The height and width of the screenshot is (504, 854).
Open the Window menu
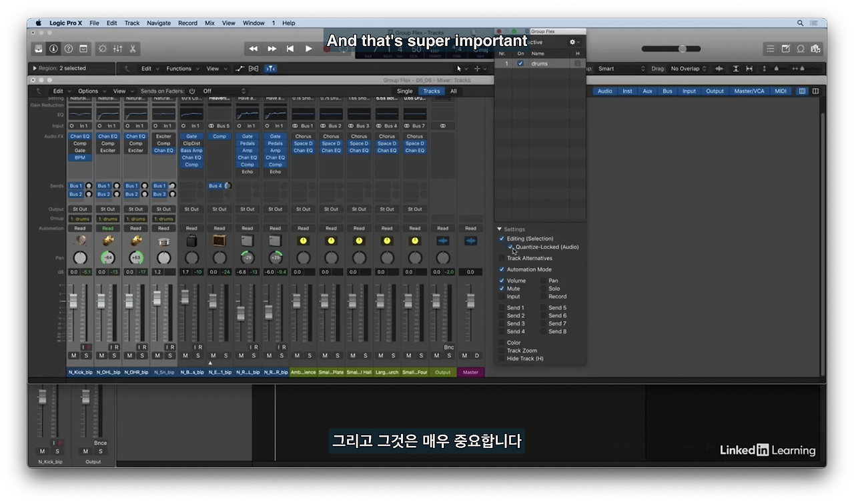(254, 23)
